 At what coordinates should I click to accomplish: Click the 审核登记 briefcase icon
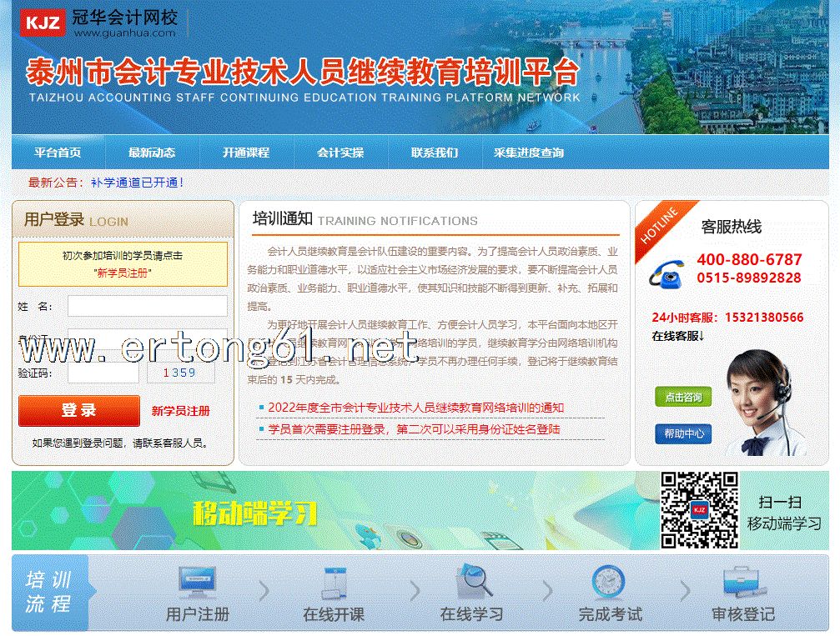coord(740,583)
